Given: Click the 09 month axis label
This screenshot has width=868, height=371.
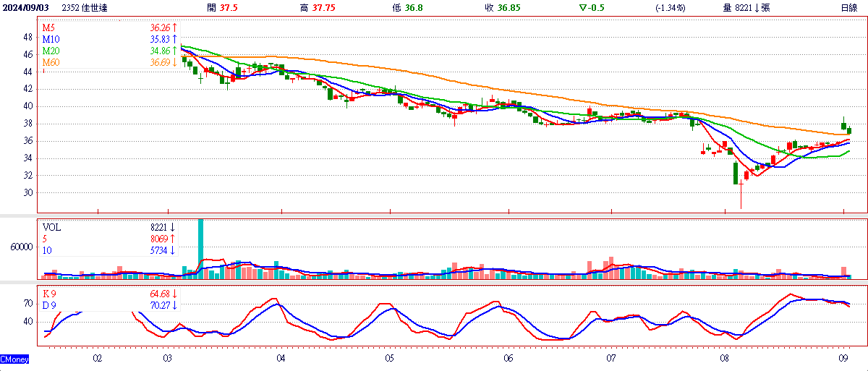Looking at the screenshot, I should pyautogui.click(x=843, y=358).
